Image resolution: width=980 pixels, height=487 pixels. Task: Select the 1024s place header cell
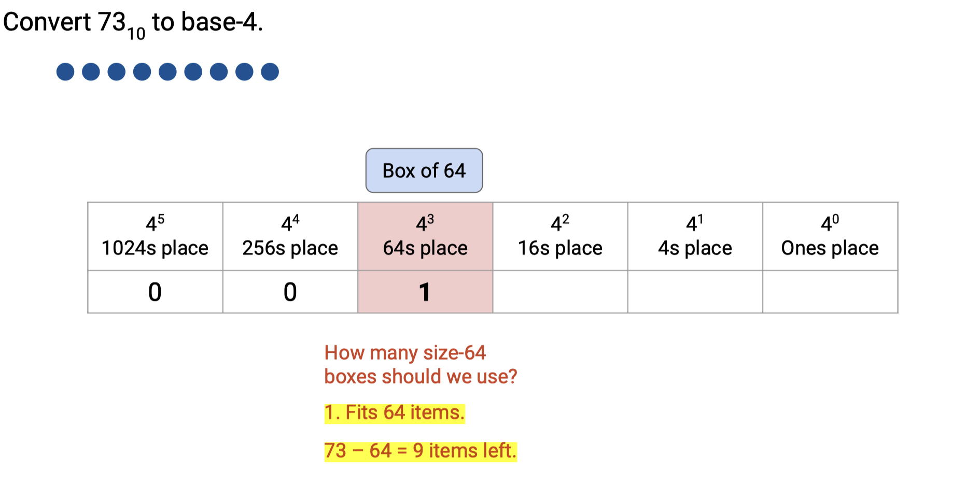click(x=155, y=236)
